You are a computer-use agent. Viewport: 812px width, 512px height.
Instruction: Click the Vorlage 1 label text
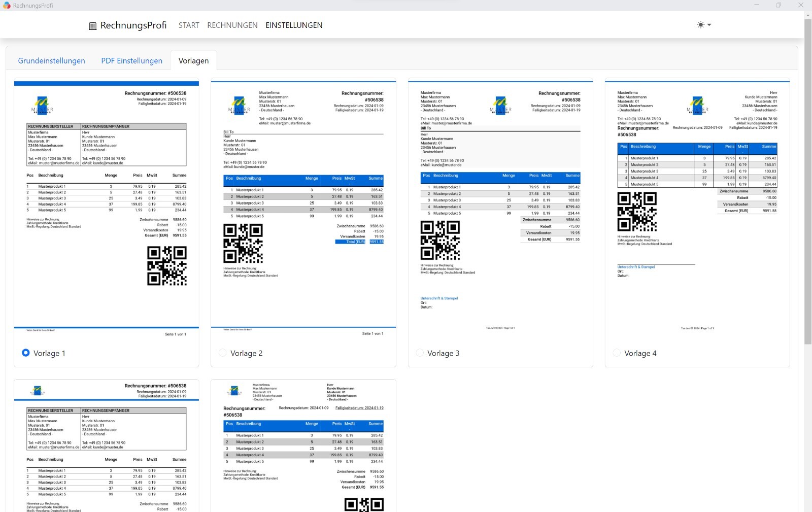click(49, 353)
